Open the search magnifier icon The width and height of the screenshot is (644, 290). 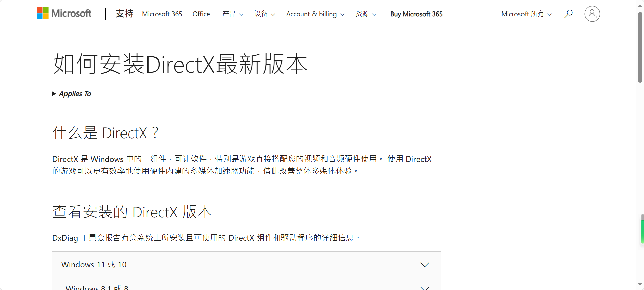click(568, 14)
